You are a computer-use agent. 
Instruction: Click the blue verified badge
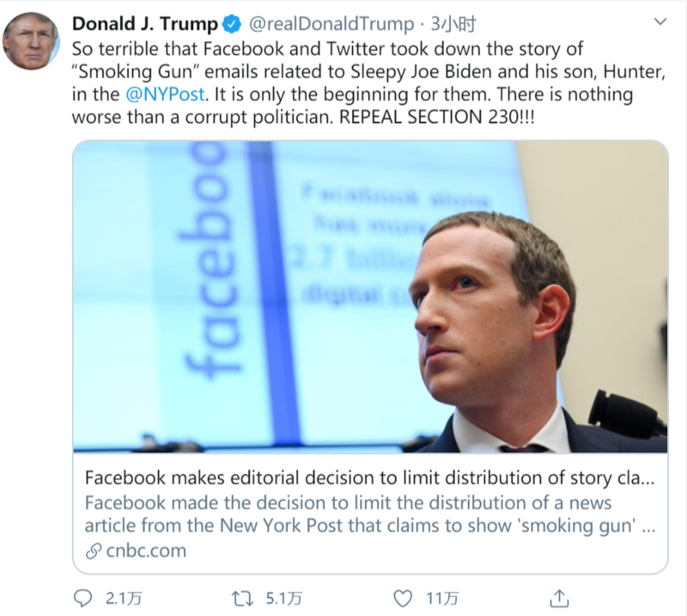tap(232, 24)
